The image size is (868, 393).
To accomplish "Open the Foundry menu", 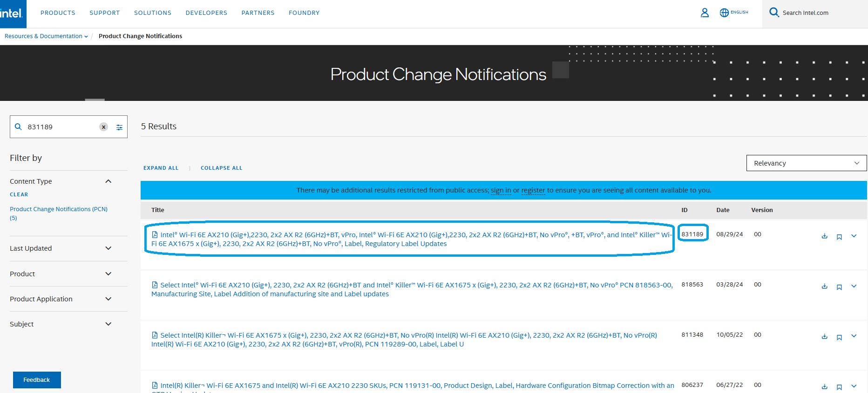I will point(304,13).
